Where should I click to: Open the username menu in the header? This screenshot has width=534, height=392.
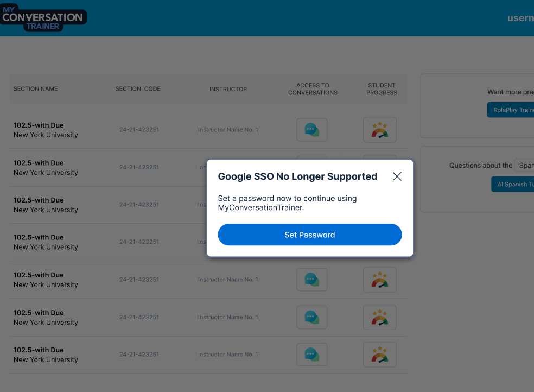click(x=520, y=18)
